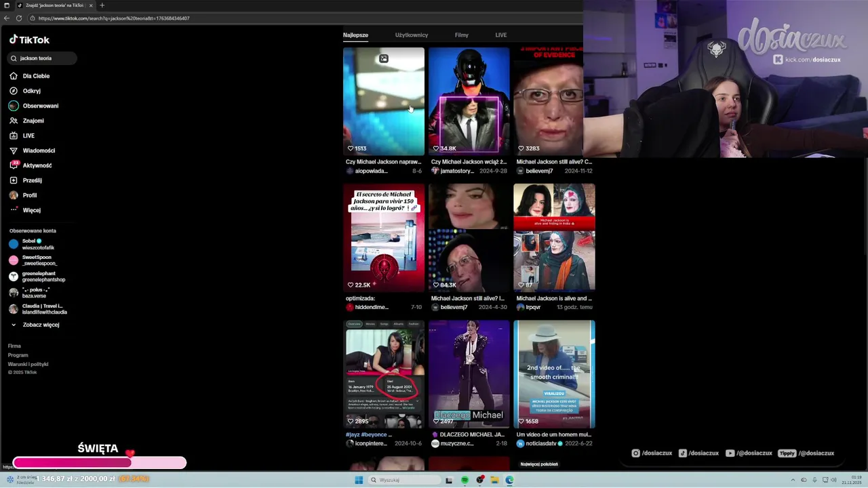The width and height of the screenshot is (868, 488).
Task: Switch to the Najlepsze tab
Action: 355,35
